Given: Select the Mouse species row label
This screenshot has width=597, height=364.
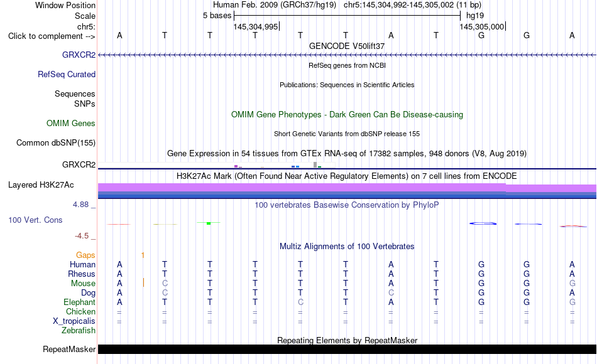Looking at the screenshot, I should pyautogui.click(x=83, y=284).
